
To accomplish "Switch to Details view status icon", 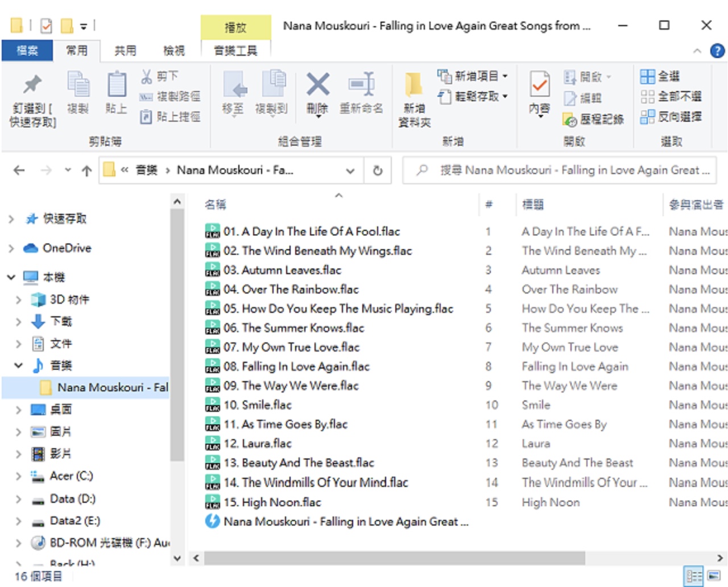I will [694, 576].
